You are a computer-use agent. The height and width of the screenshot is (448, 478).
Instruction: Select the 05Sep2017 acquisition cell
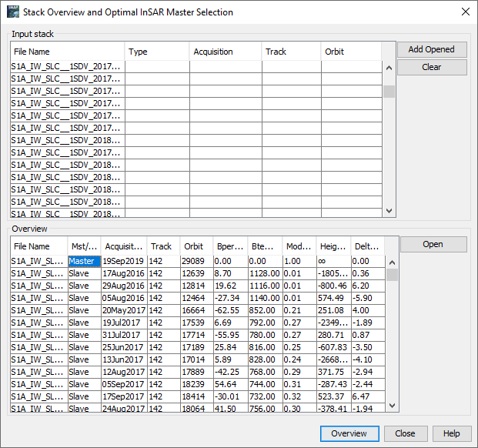[x=124, y=384]
